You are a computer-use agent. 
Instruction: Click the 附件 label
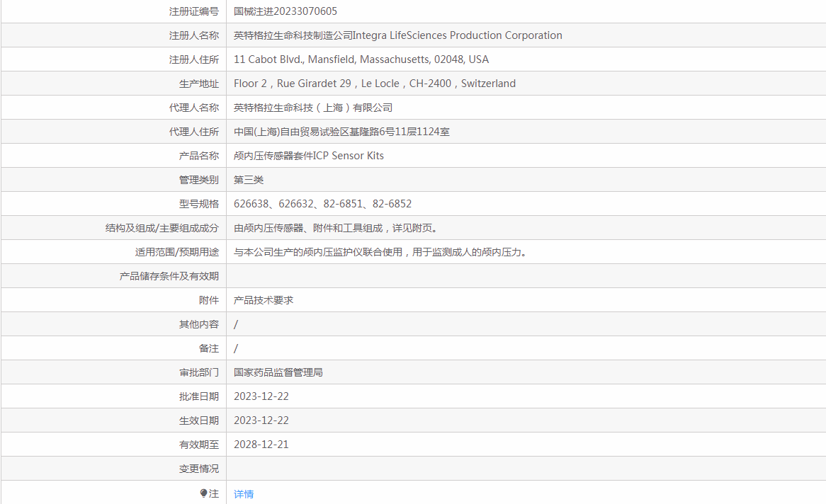(x=208, y=300)
